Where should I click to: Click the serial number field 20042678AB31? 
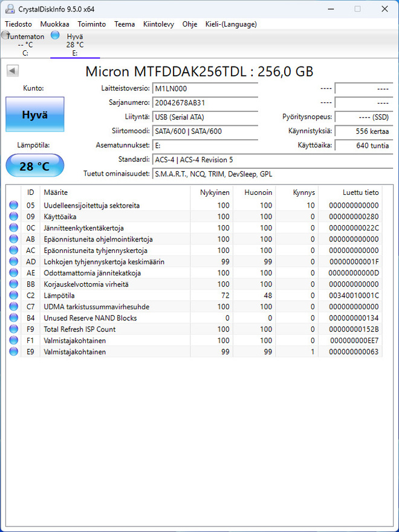205,103
